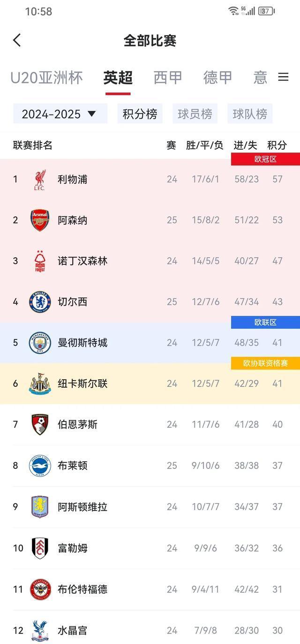Click the 欧联区 blue label

tap(266, 322)
